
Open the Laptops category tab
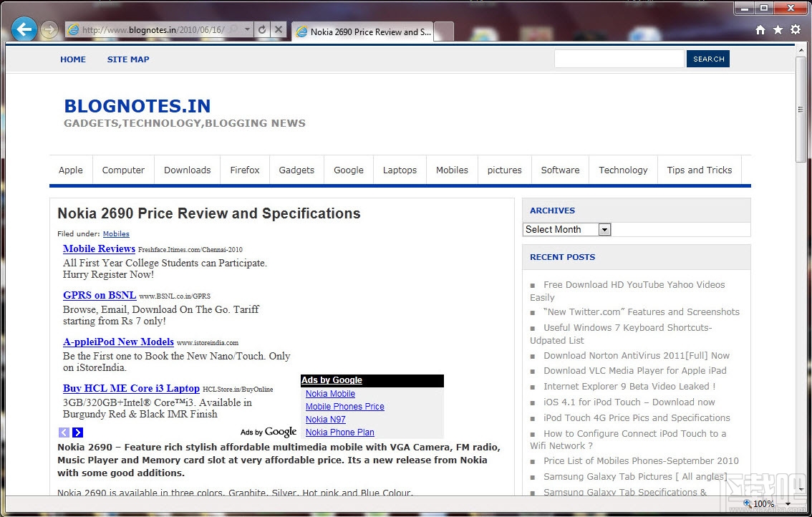click(x=400, y=170)
